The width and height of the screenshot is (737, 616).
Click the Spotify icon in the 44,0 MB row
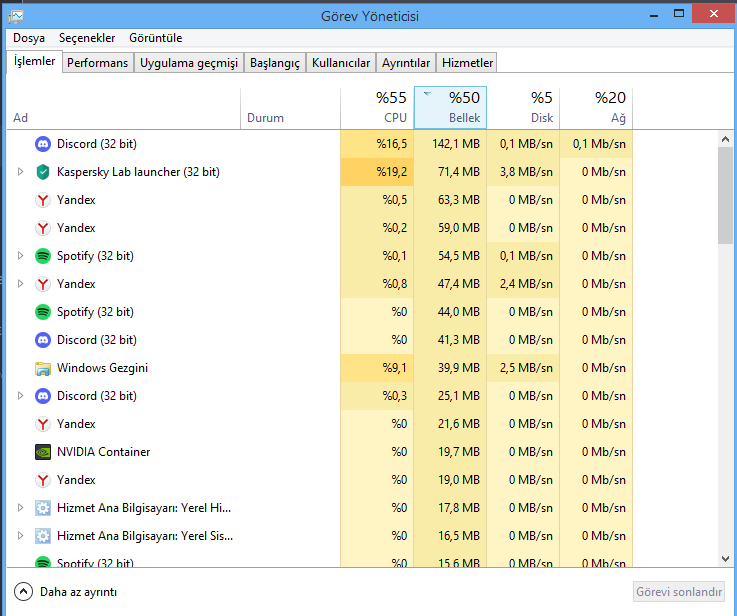click(43, 312)
